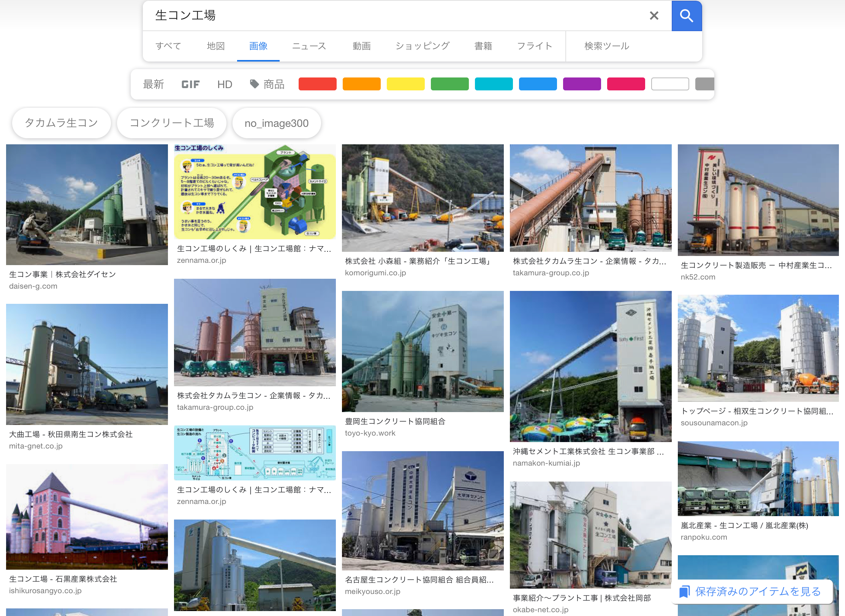Image resolution: width=845 pixels, height=616 pixels.
Task: Filter images by the red color swatch
Action: [318, 84]
